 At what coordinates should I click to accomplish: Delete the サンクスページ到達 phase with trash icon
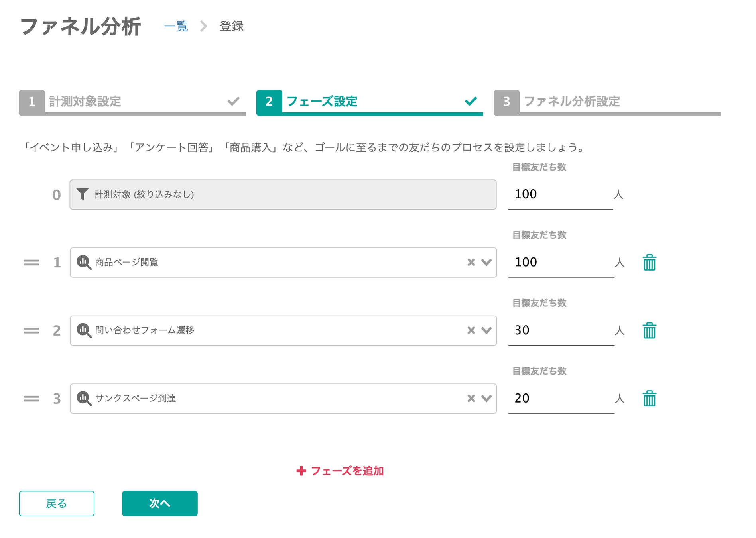tap(649, 399)
